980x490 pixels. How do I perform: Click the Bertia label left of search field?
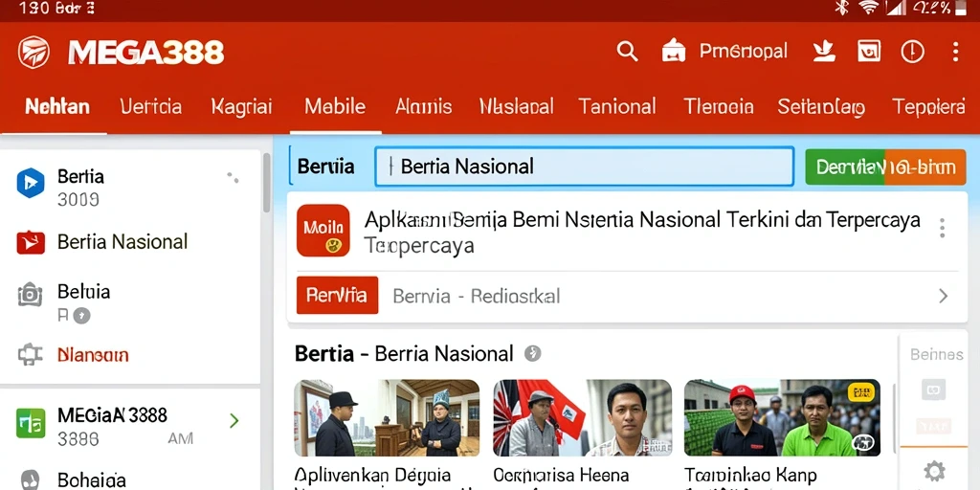tap(325, 167)
